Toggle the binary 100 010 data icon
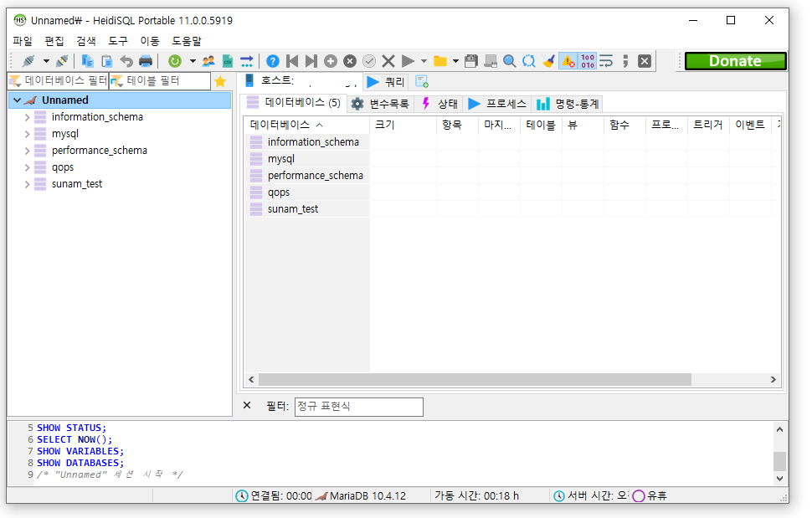The height and width of the screenshot is (518, 812). 588,61
